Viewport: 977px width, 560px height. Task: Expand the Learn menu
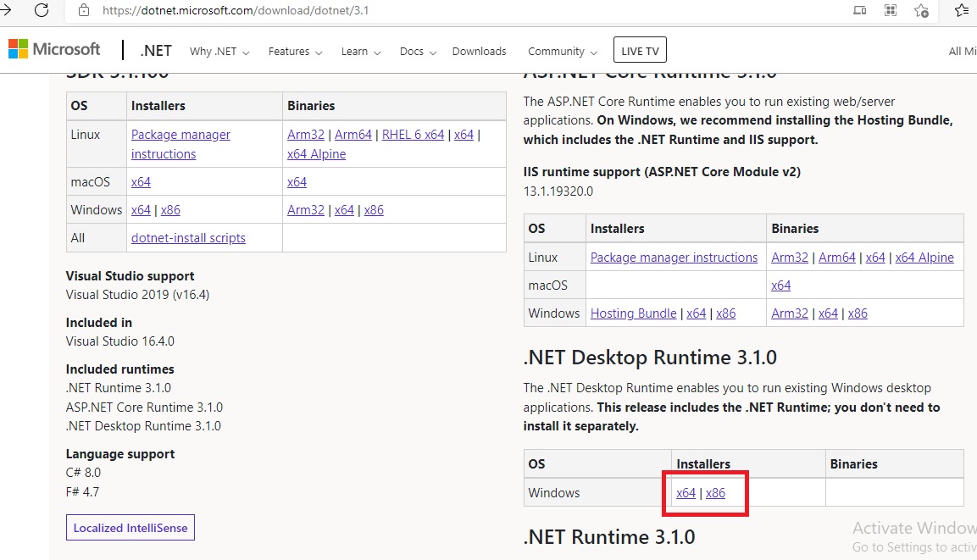[361, 52]
